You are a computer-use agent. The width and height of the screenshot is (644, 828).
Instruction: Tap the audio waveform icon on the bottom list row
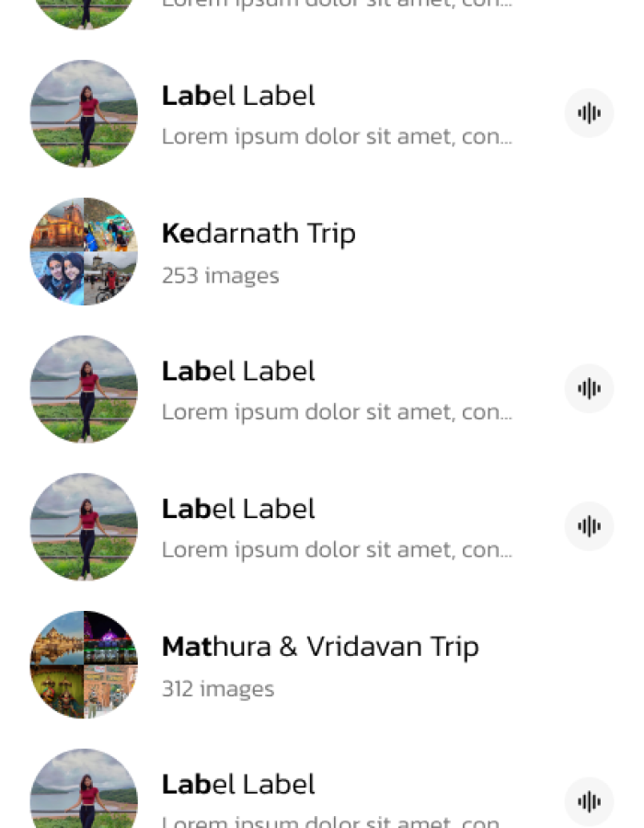(x=589, y=801)
